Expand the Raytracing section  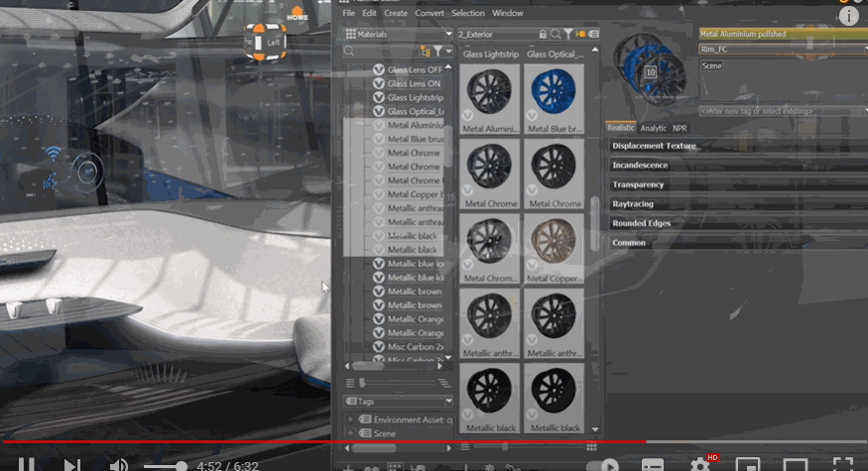632,204
